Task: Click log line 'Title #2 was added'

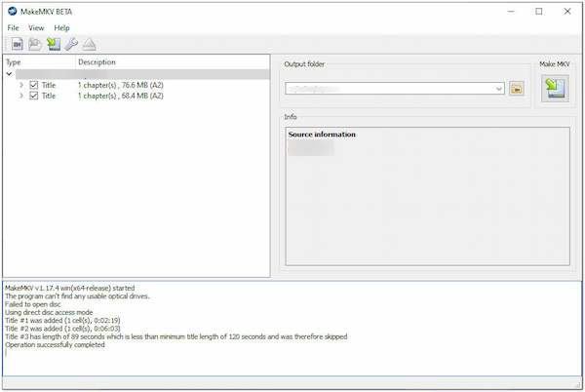Action: [x=62, y=329]
